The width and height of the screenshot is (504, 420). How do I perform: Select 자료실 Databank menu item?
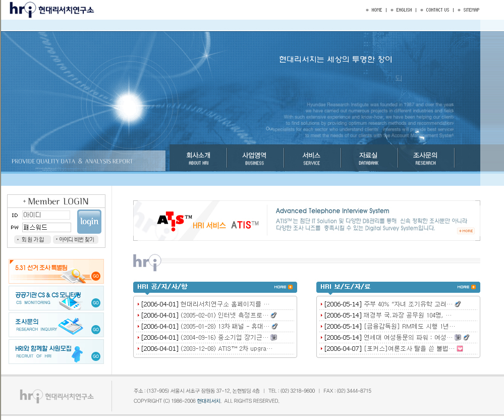pos(368,159)
